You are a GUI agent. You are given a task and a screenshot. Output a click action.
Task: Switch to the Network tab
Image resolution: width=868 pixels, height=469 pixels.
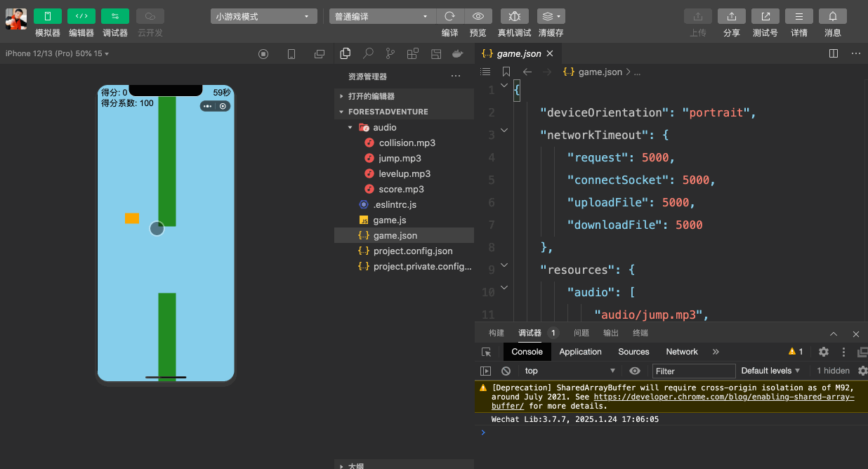681,352
